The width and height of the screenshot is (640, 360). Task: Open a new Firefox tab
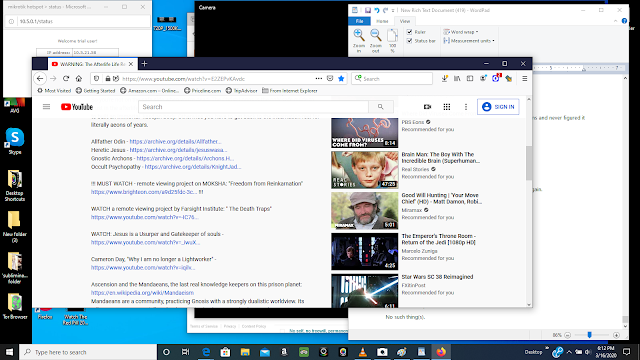point(144,64)
